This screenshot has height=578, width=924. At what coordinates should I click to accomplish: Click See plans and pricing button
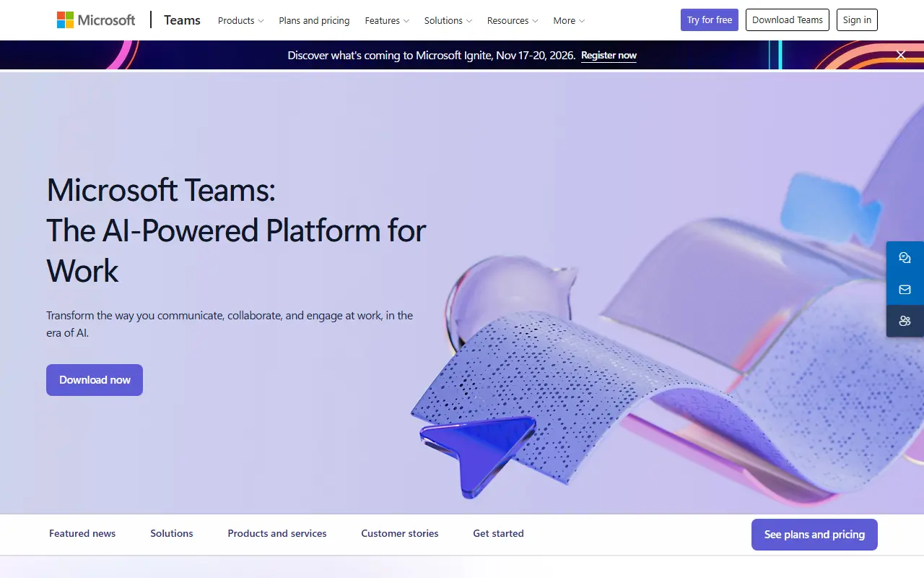coord(814,535)
